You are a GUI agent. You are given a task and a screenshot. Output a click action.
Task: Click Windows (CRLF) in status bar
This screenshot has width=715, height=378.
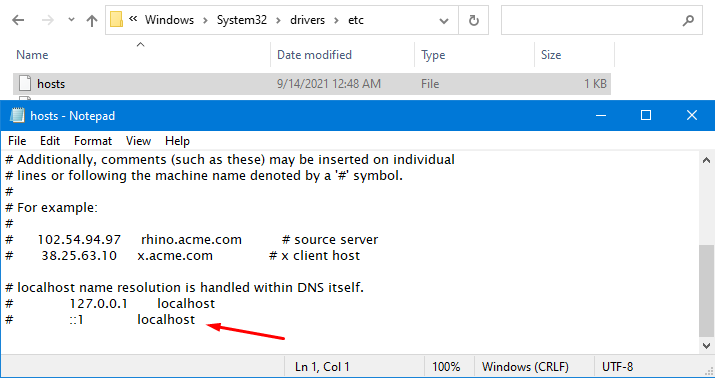point(525,367)
